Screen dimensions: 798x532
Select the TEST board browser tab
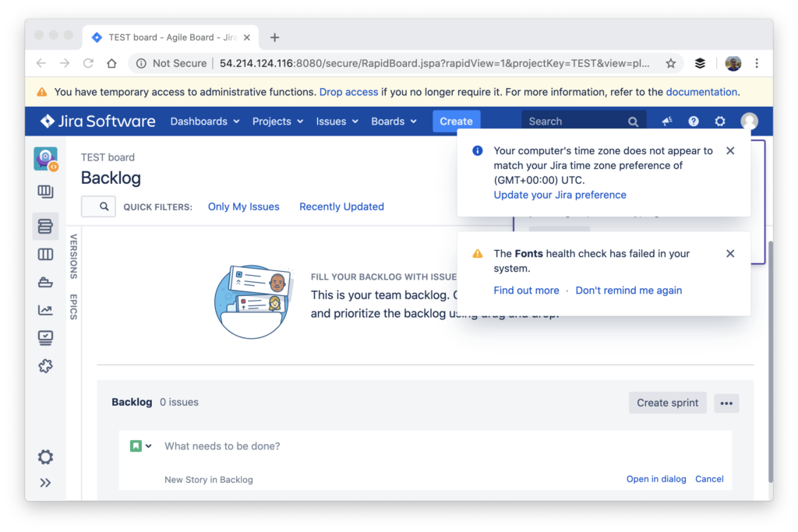click(x=171, y=37)
